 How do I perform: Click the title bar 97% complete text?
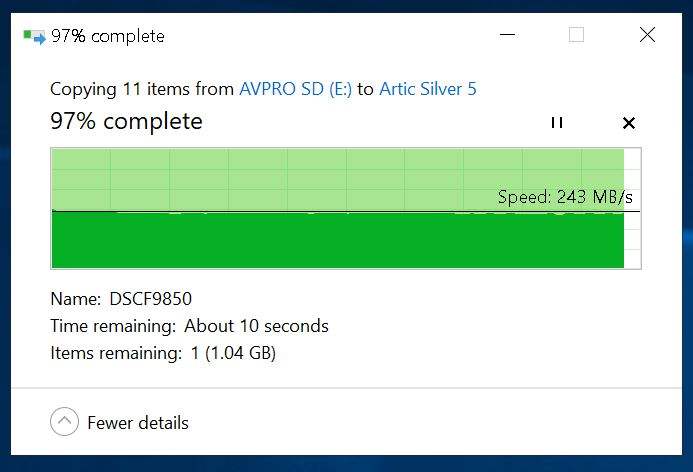pos(108,36)
